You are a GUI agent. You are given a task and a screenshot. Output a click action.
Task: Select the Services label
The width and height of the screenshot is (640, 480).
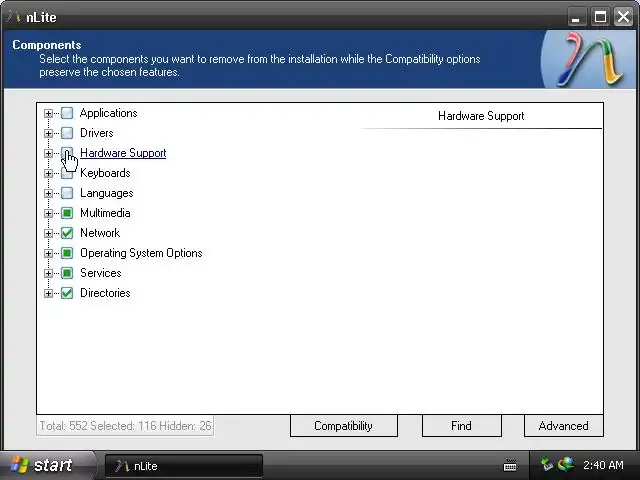coord(101,273)
